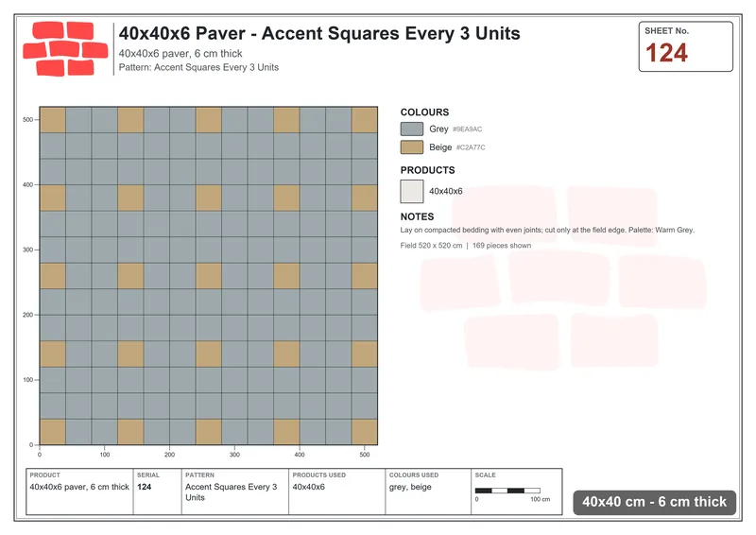
Task: Click the '169 pieces shown' text
Action: tap(502, 246)
